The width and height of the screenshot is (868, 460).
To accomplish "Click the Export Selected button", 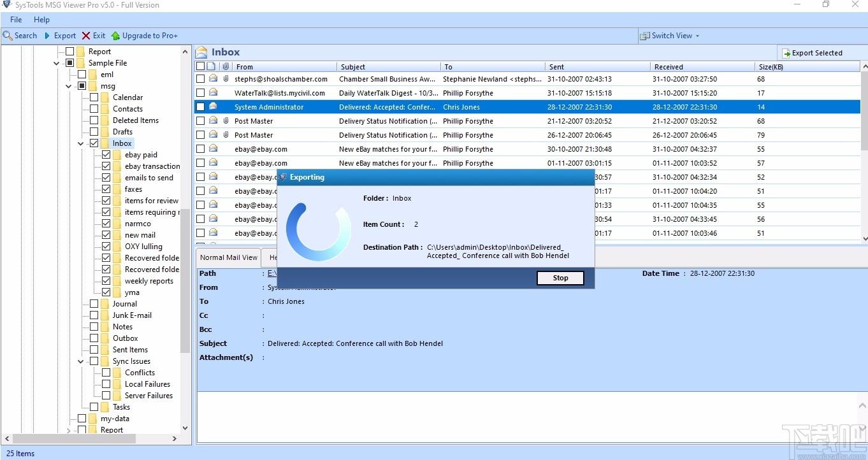I will pyautogui.click(x=812, y=53).
